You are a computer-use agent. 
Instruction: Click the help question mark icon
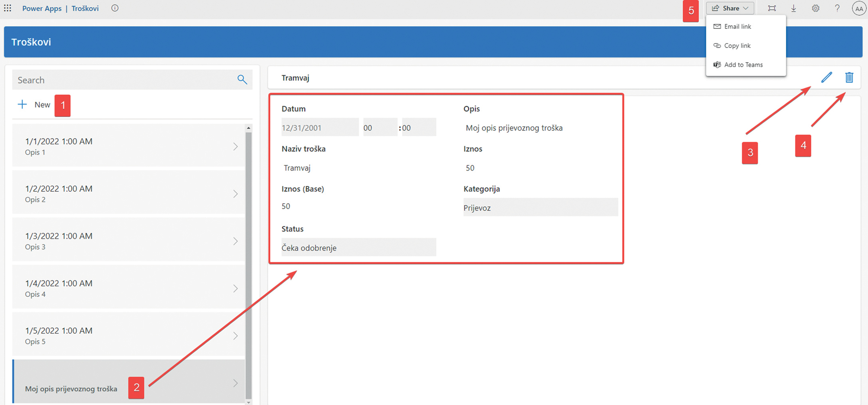click(x=837, y=8)
